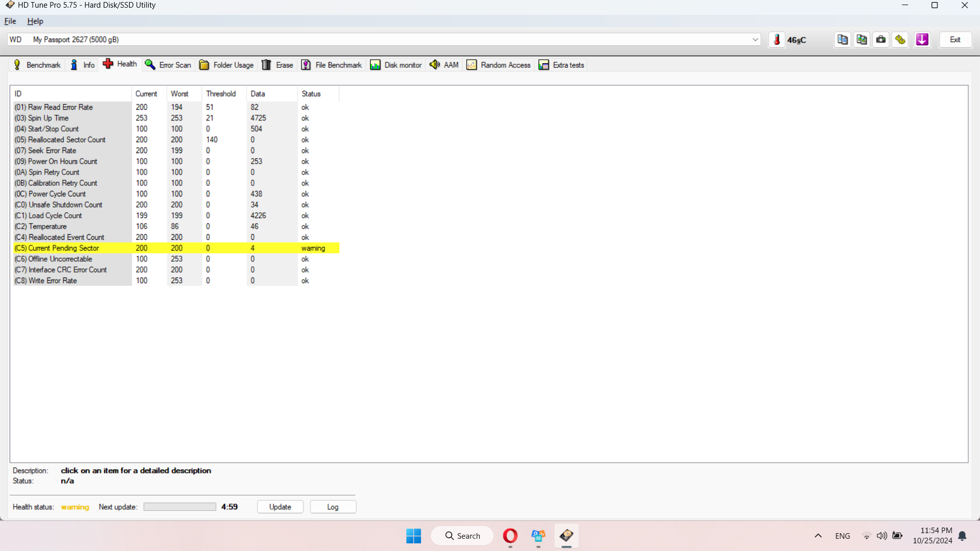Select the Calibration Retry Count row

(x=176, y=183)
